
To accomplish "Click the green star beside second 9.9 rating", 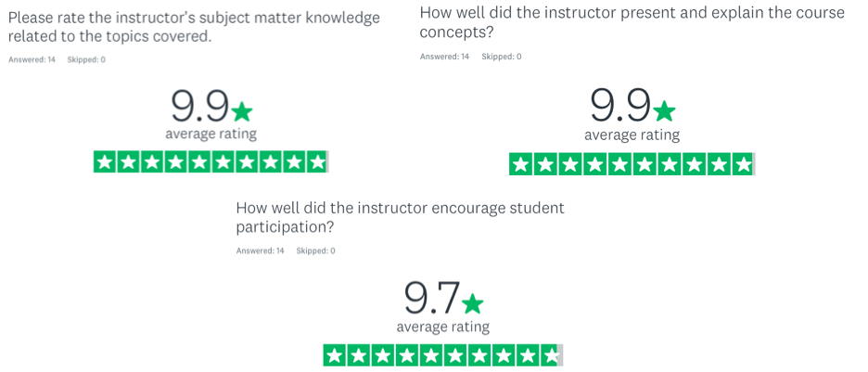I will click(664, 111).
